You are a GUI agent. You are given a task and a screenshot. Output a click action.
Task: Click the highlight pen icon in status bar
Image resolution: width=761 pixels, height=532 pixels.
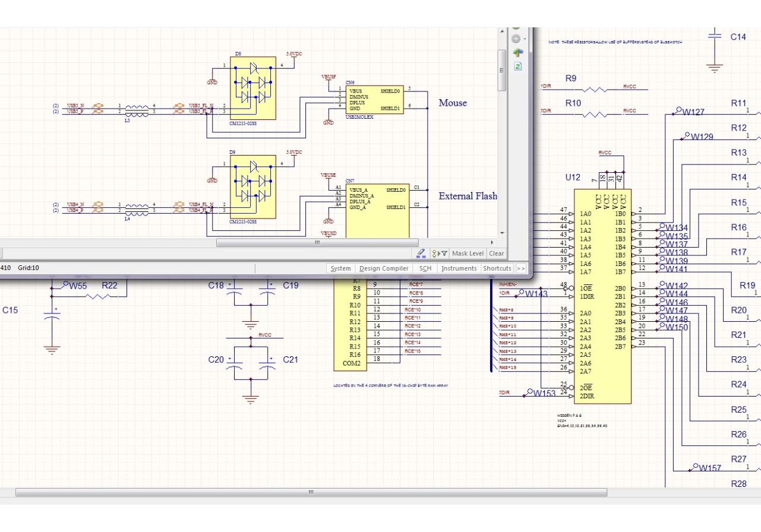[x=421, y=254]
